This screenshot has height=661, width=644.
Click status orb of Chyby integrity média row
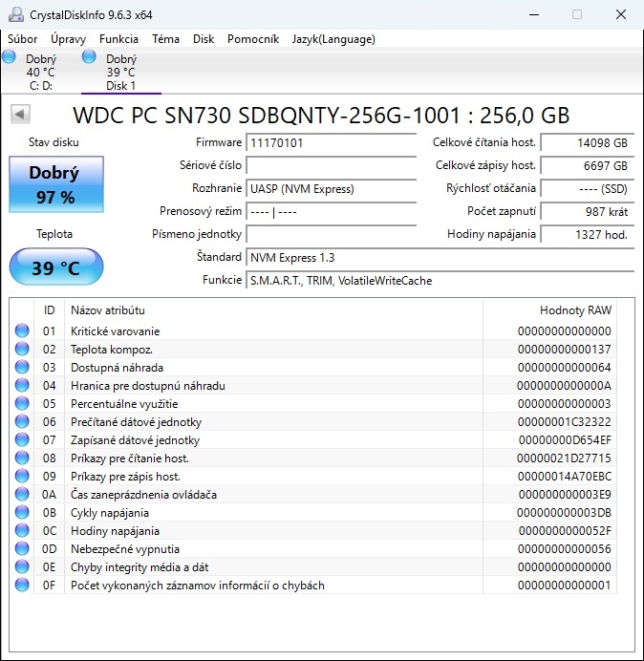[22, 566]
